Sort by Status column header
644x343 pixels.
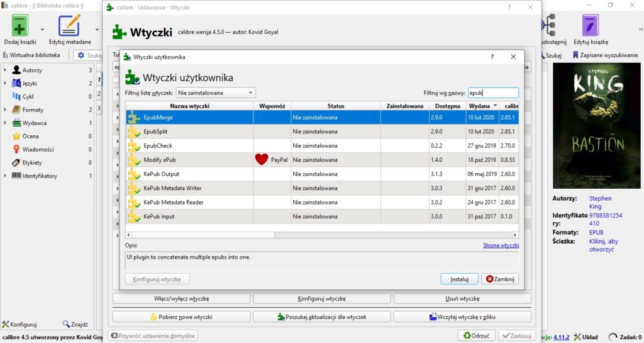pos(336,106)
